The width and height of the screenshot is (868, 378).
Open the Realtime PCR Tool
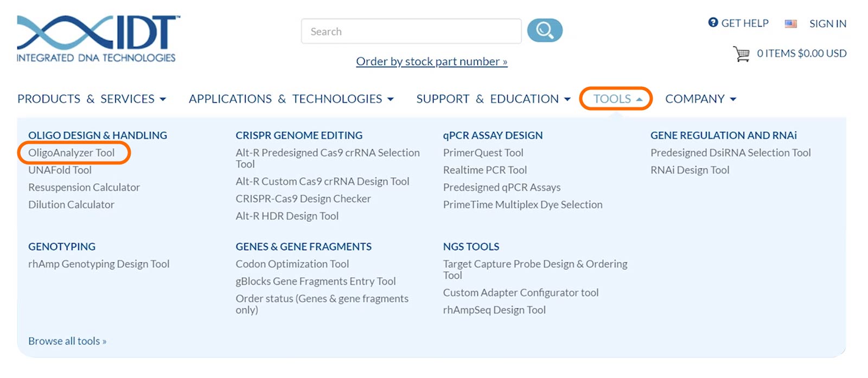[485, 170]
